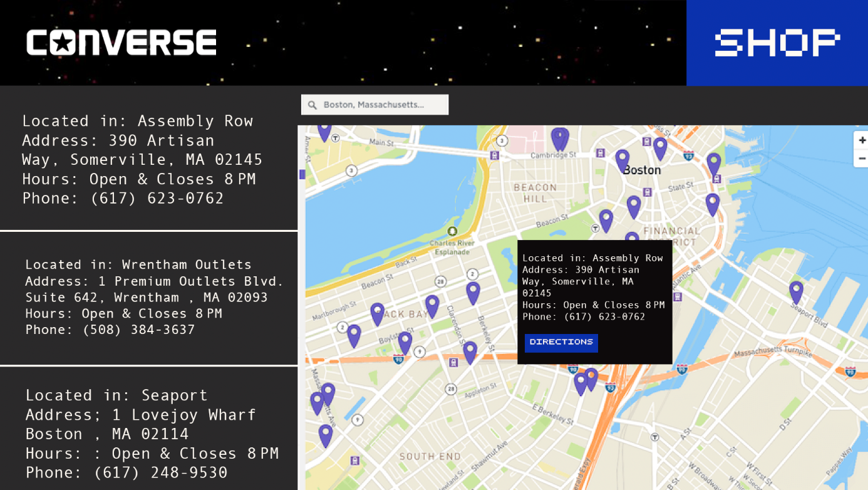Zoom out with the map minus button
This screenshot has height=490, width=868.
(862, 159)
